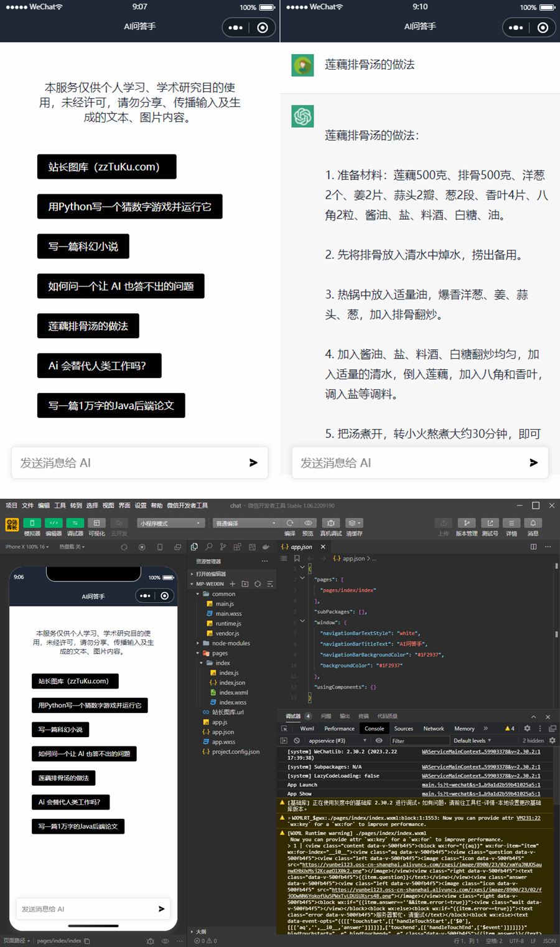560x947 pixels.
Task: Open the appservice (#3) context dropdown
Action: point(338,740)
